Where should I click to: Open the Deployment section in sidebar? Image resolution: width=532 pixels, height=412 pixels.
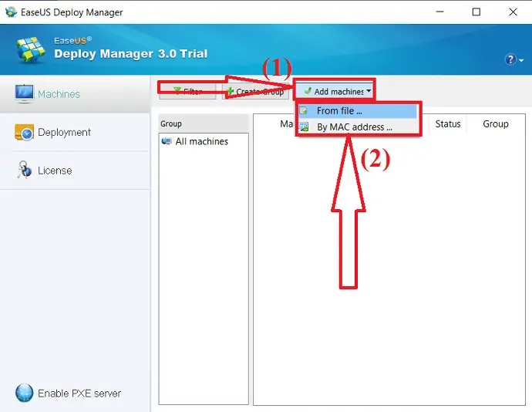75,132
